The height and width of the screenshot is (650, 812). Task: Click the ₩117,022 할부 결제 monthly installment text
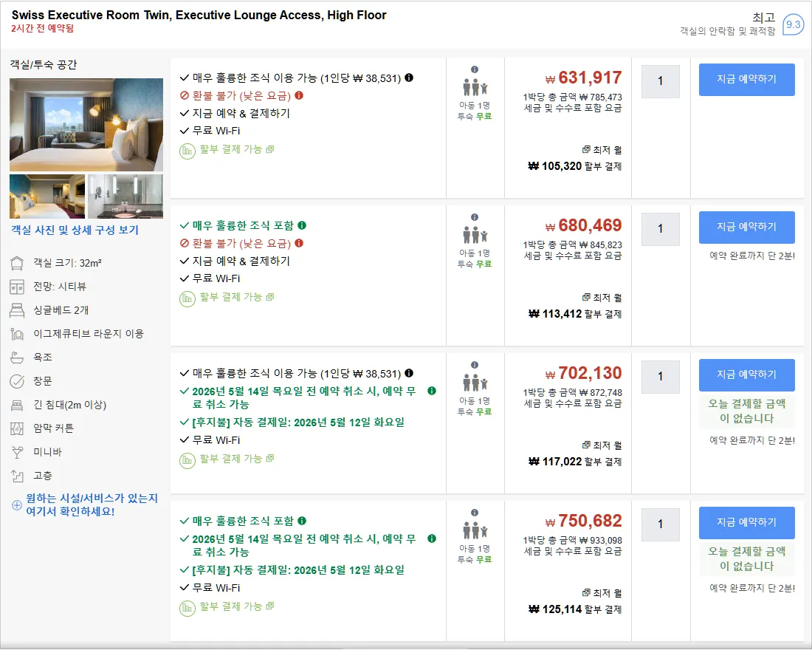click(x=575, y=462)
